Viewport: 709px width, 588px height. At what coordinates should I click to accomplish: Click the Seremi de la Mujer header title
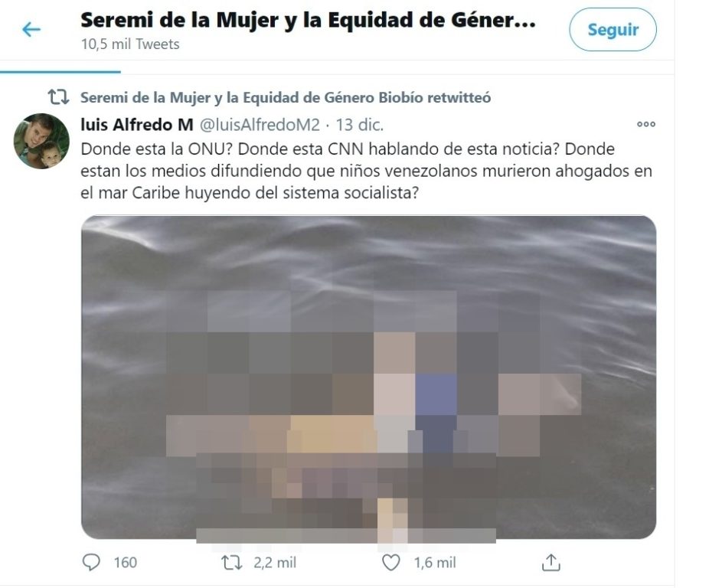[308, 21]
